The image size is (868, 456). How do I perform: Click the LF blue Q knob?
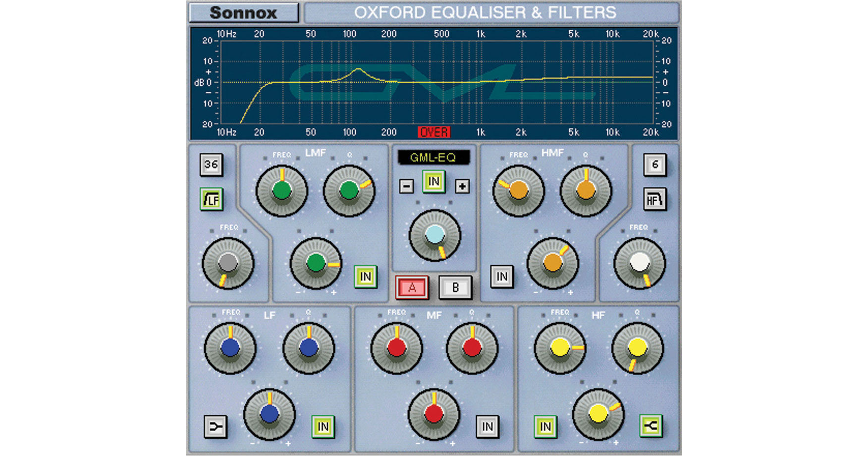click(x=308, y=348)
